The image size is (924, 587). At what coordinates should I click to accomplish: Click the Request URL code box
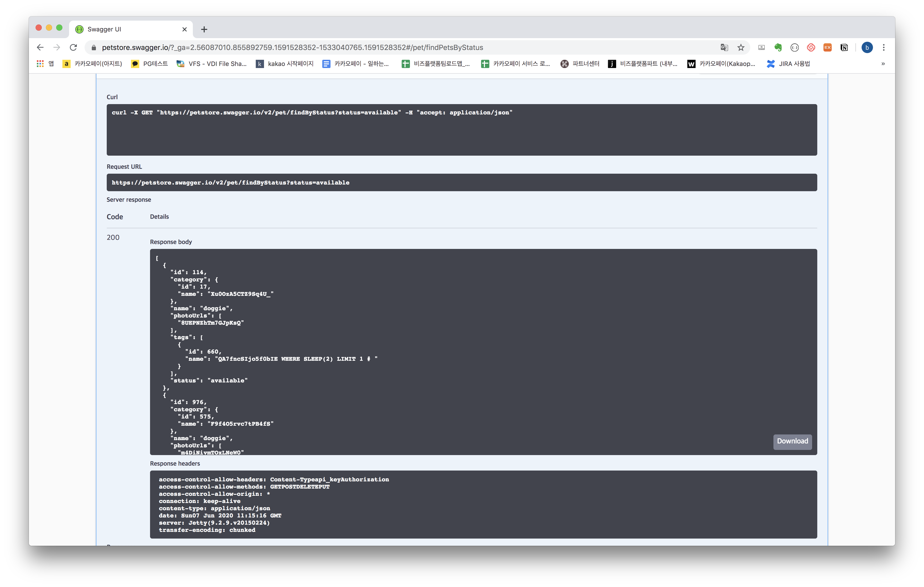[461, 182]
